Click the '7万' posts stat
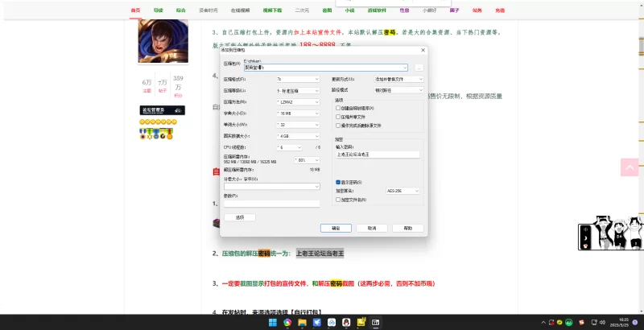The width and height of the screenshot is (644, 330). coord(163,86)
